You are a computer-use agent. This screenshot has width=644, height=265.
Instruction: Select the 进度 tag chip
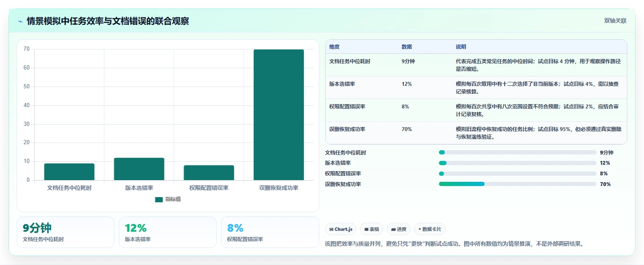click(398, 229)
